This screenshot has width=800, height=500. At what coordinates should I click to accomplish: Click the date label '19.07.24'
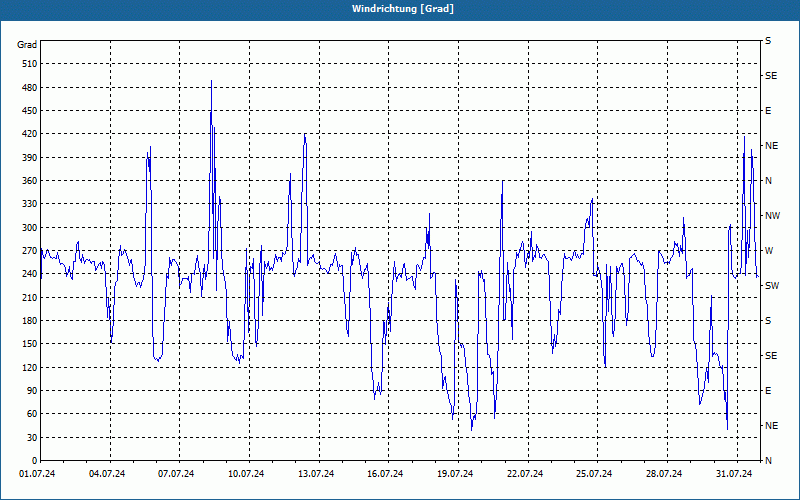[455, 474]
